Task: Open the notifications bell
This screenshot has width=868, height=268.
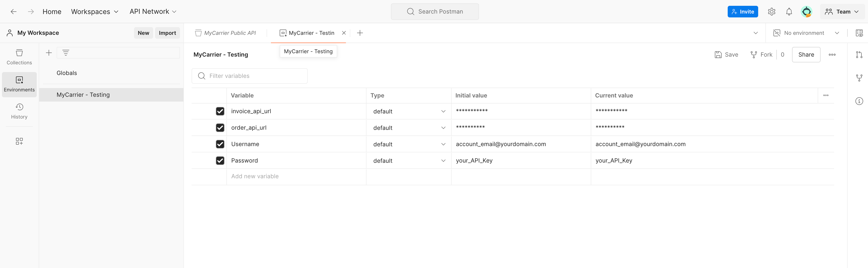Action: coord(789,12)
